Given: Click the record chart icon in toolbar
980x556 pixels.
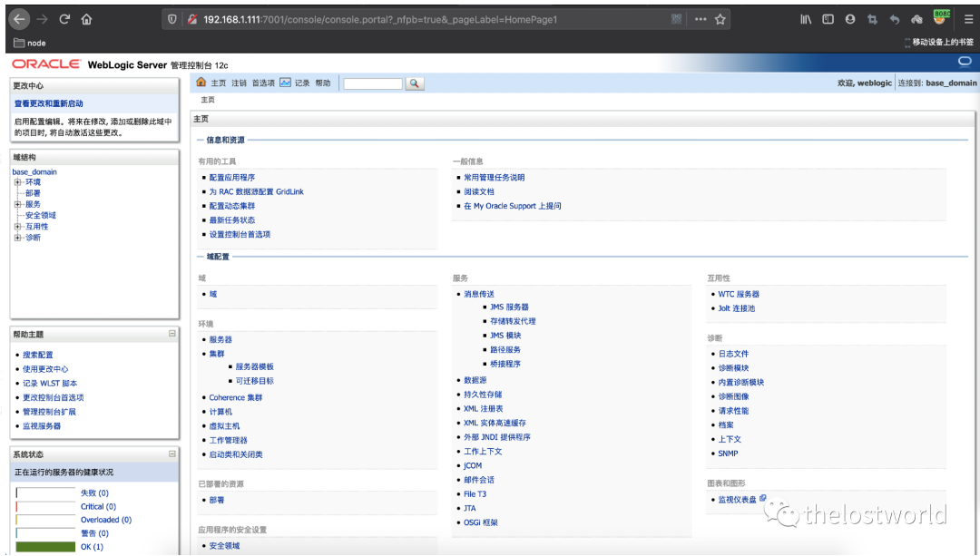Looking at the screenshot, I should (x=285, y=83).
